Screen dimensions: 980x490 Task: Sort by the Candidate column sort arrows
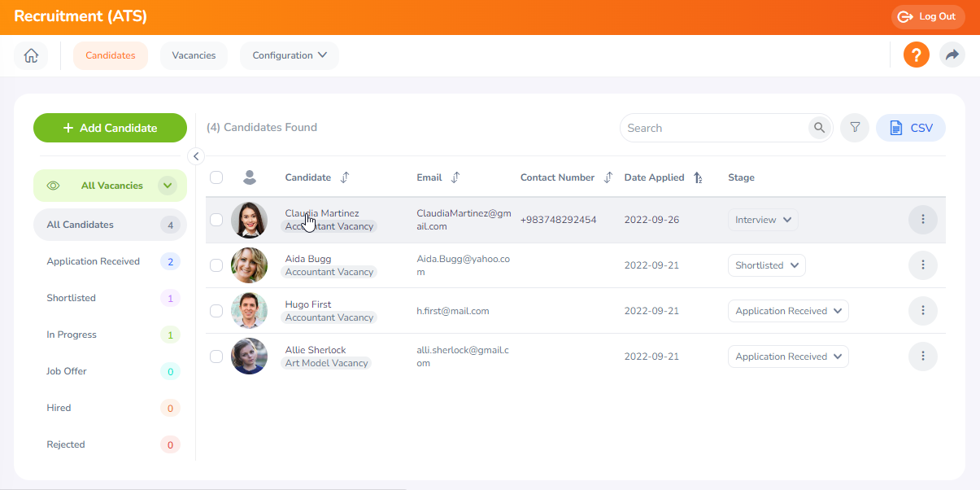click(344, 177)
